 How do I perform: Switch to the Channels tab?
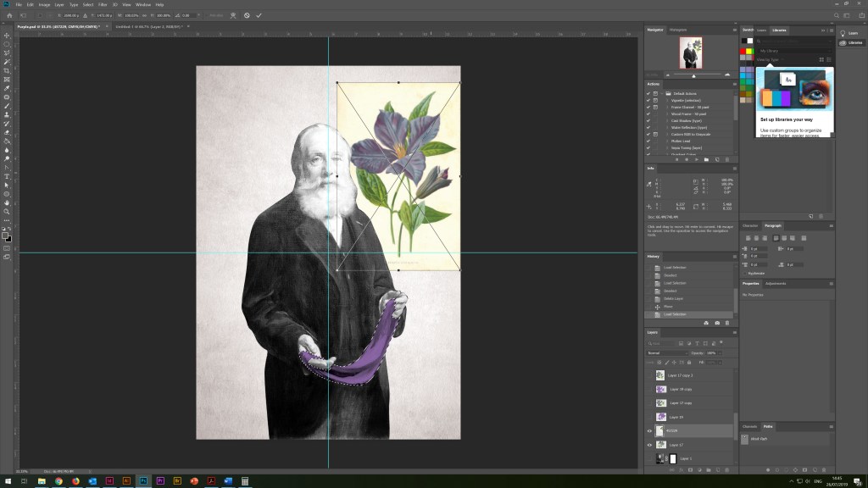[749, 426]
